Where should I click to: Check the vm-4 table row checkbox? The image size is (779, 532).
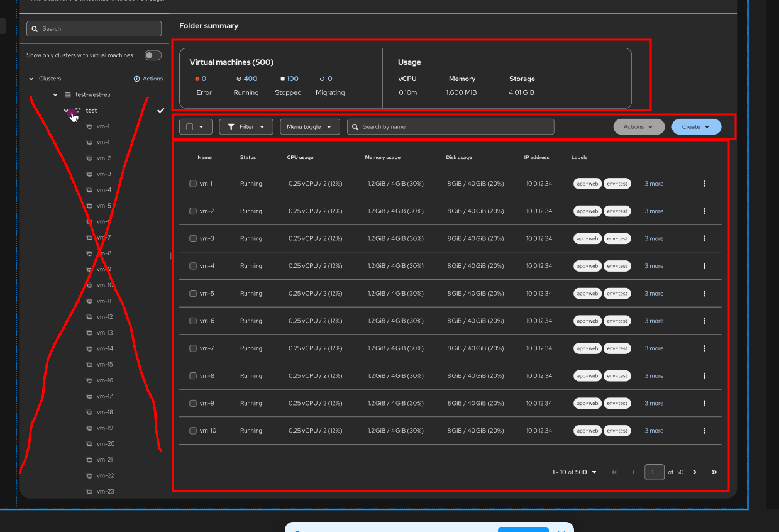[193, 266]
